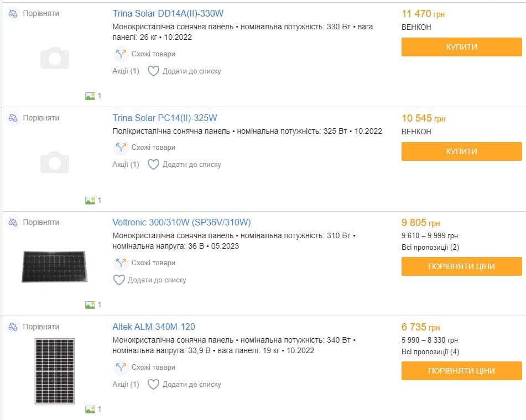Click compare scales icon for Altek ALM-340M-120
Screen dimensions: 526x420
tap(13, 327)
